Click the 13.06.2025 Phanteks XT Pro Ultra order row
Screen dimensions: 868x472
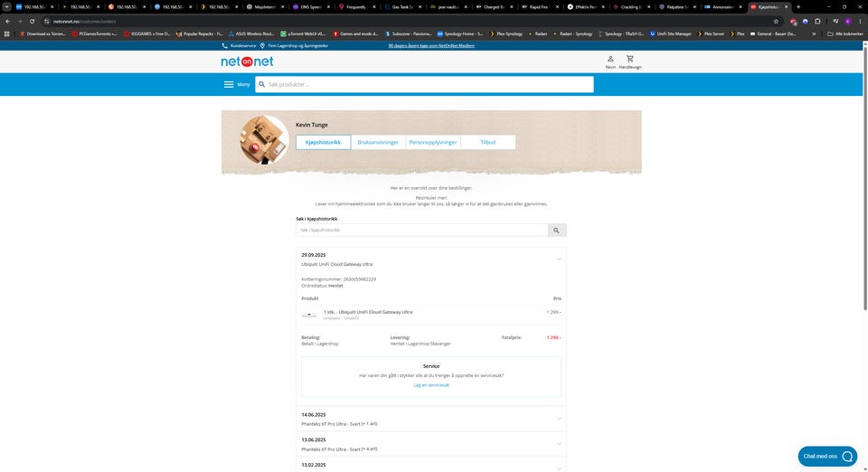pos(431,444)
